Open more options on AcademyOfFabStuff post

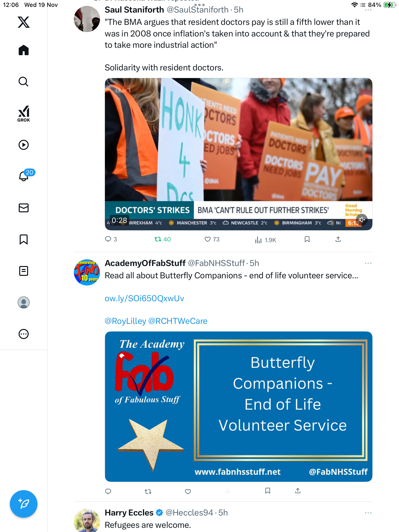tap(368, 263)
